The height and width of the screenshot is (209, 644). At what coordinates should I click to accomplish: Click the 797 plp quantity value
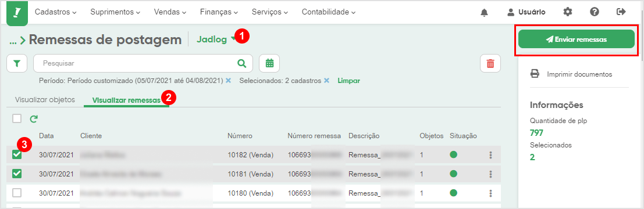point(536,133)
